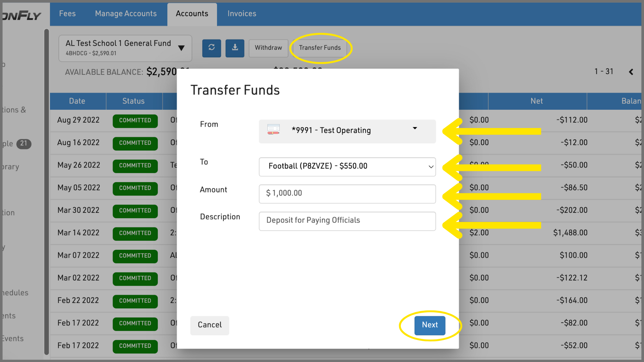Click the Transfer Funds button

pos(320,48)
